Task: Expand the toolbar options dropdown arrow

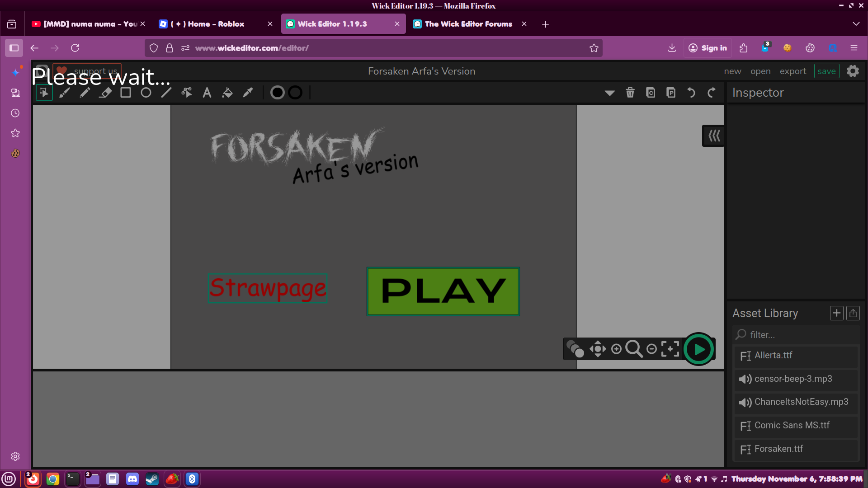Action: (x=609, y=93)
